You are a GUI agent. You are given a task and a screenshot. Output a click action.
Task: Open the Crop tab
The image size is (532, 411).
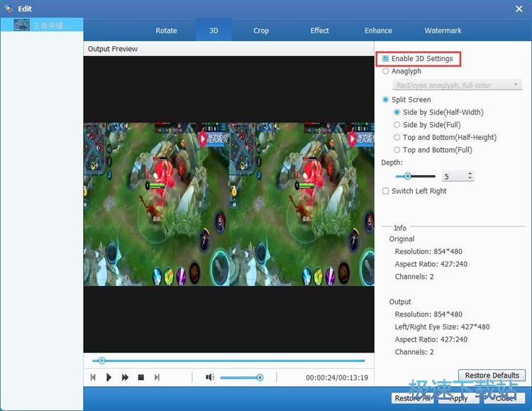261,31
